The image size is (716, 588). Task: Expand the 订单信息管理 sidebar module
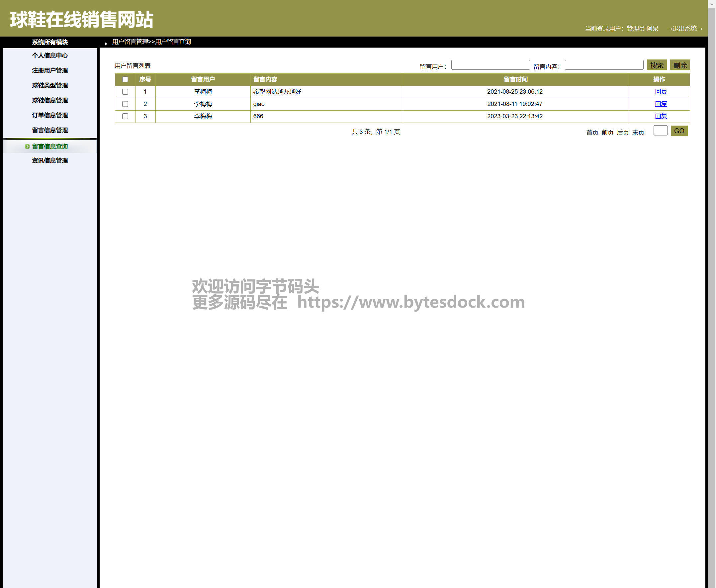[x=50, y=115]
